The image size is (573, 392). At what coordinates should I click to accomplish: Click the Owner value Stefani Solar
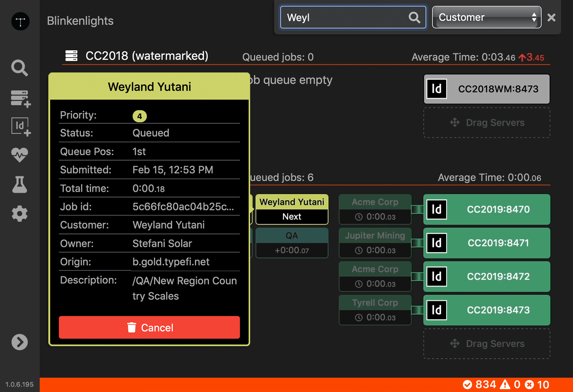(x=162, y=243)
